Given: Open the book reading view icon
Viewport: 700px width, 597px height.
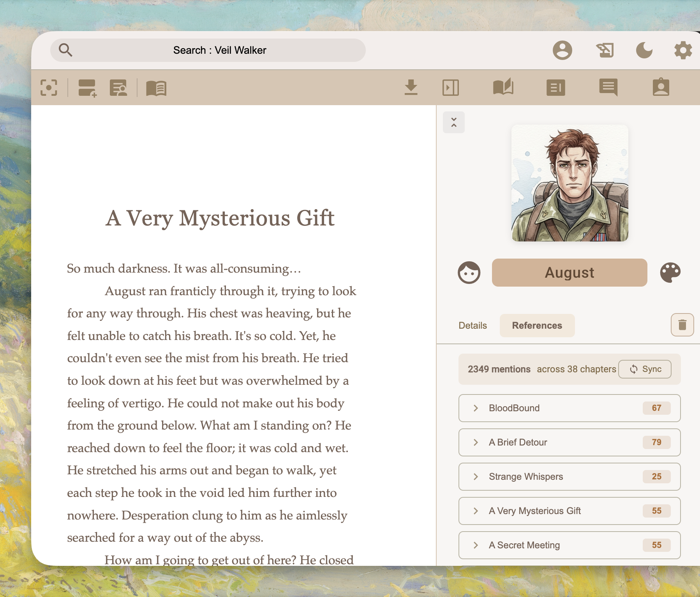Looking at the screenshot, I should [157, 88].
